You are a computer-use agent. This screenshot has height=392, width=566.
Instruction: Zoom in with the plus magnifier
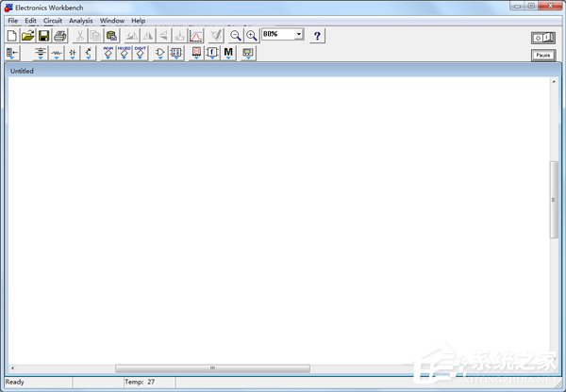click(252, 36)
